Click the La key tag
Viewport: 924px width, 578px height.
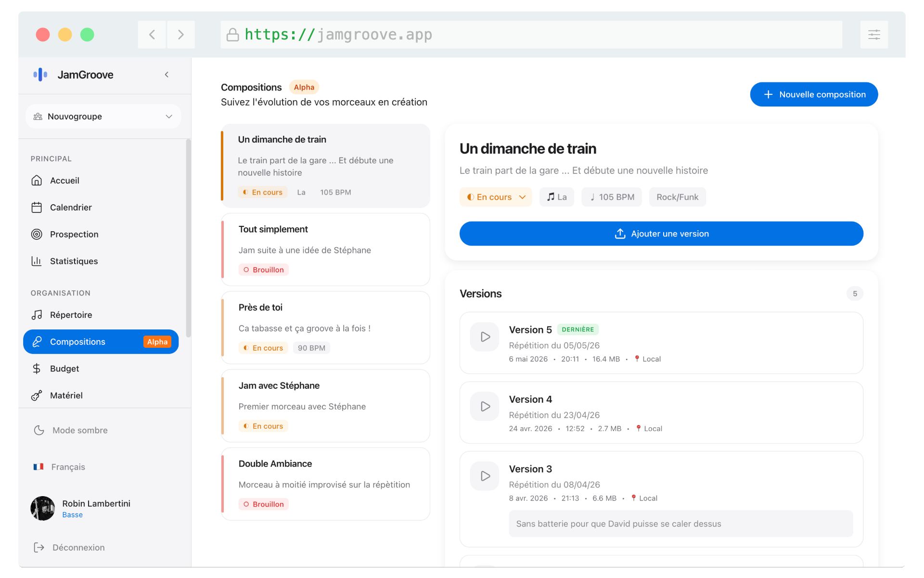(557, 197)
